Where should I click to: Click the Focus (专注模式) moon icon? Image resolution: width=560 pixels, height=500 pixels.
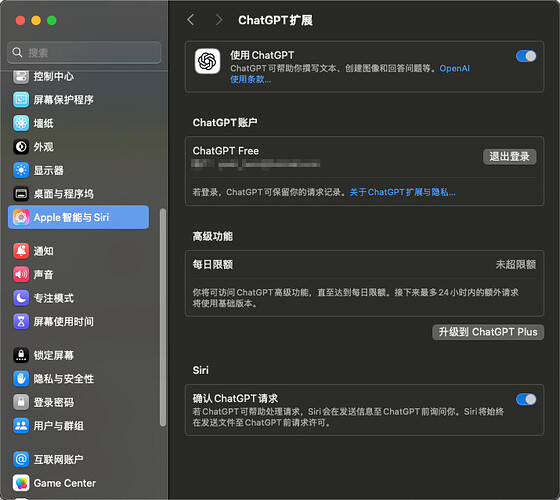click(x=21, y=298)
